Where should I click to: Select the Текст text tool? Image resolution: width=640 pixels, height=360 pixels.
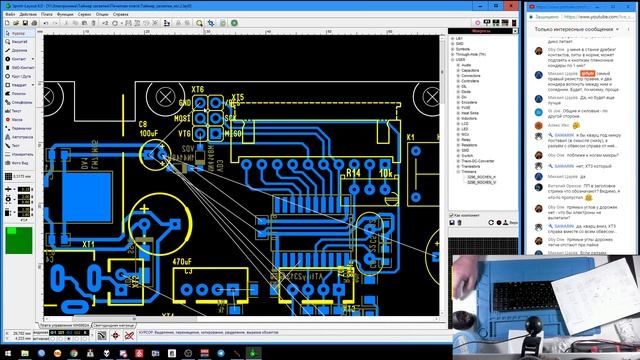pos(19,111)
